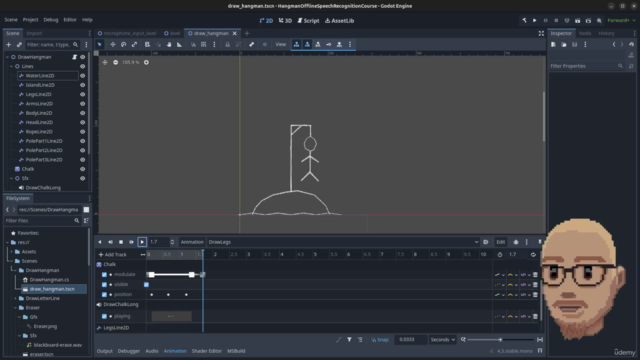Select the Move mode tool in toolbar
The height and width of the screenshot is (360, 640).
pyautogui.click(x=113, y=44)
